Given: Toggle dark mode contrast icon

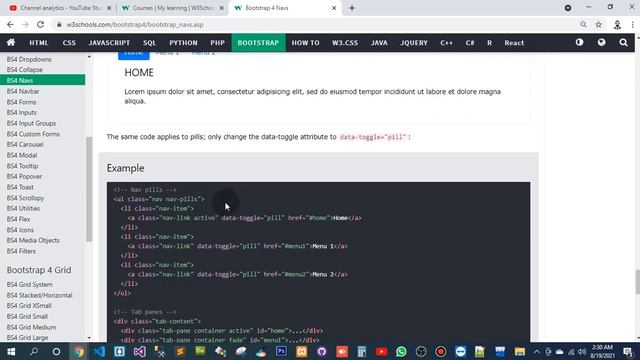Looking at the screenshot, I should click(579, 42).
